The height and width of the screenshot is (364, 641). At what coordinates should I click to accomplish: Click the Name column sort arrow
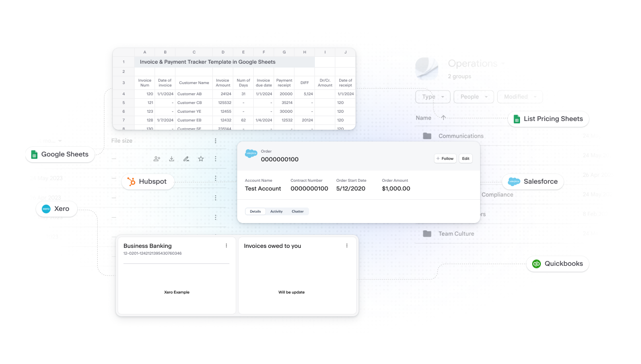(443, 118)
